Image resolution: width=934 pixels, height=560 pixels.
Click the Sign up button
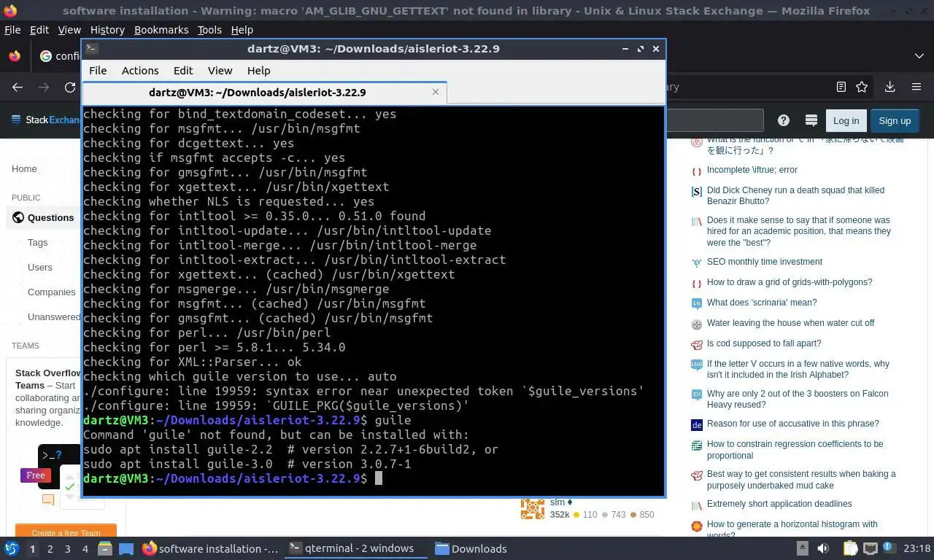click(x=895, y=120)
